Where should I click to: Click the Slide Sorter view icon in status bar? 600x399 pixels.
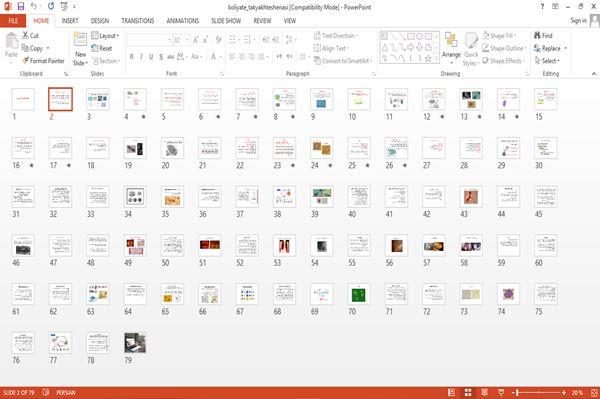468,392
